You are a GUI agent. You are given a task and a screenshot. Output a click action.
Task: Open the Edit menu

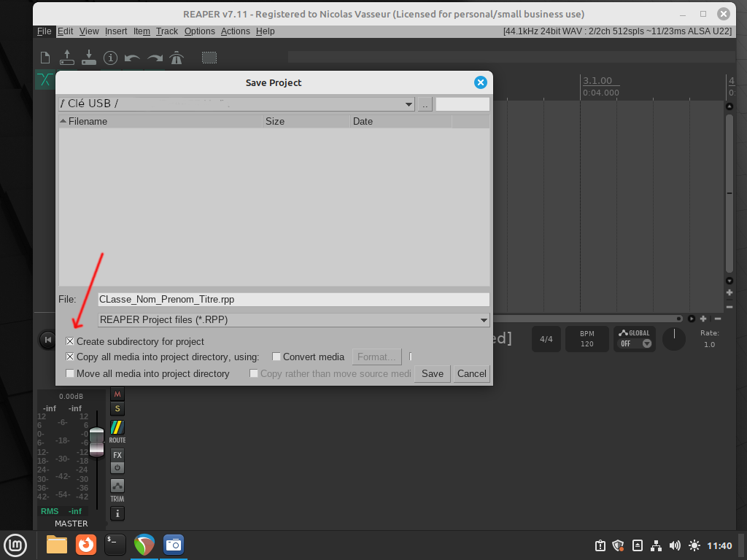click(65, 31)
